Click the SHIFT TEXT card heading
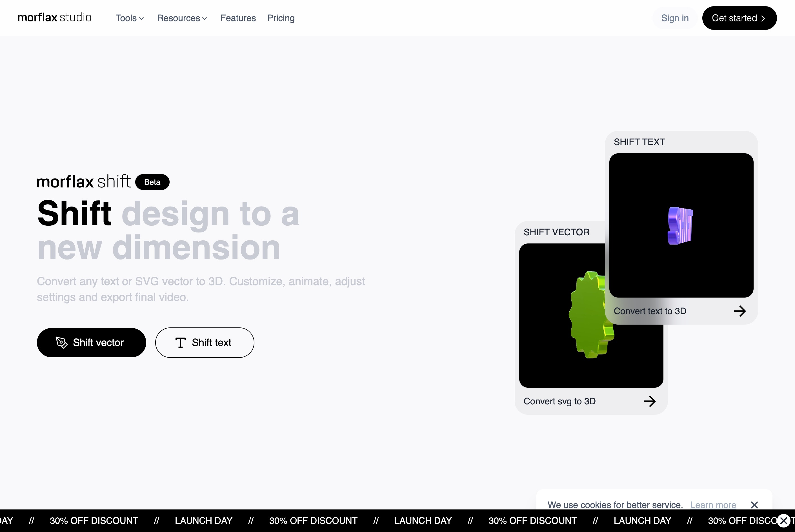This screenshot has width=795, height=532. coord(639,142)
